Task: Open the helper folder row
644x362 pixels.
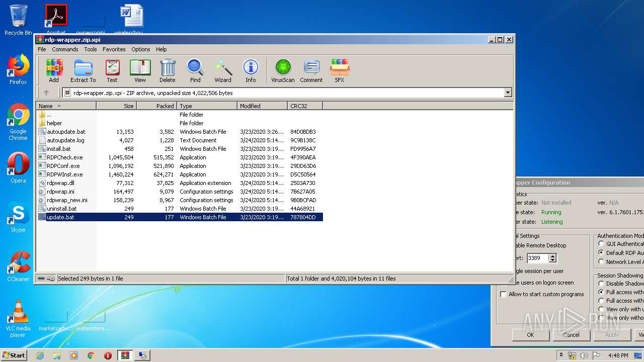Action: (180, 123)
